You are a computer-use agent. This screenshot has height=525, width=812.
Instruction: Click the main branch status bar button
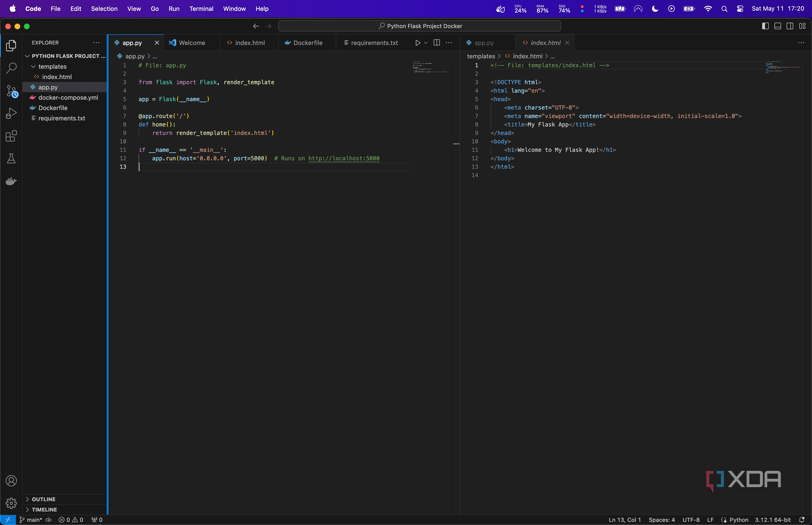tap(31, 520)
